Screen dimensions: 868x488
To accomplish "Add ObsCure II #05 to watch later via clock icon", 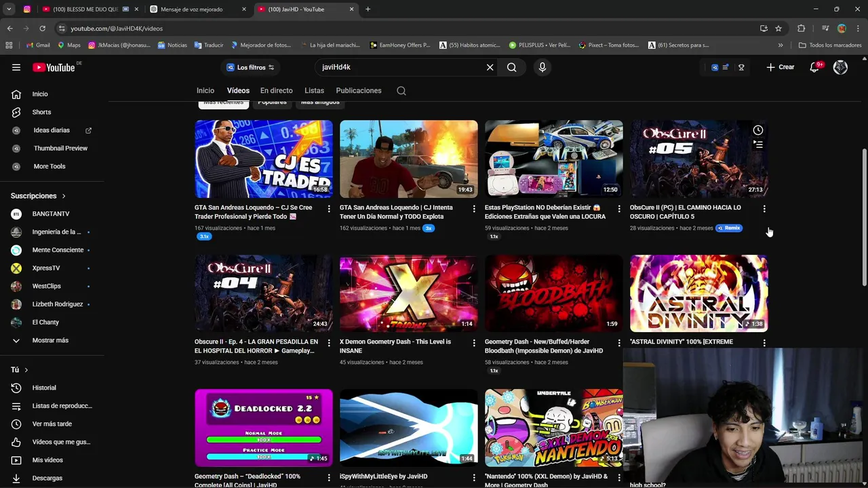I will [x=758, y=130].
